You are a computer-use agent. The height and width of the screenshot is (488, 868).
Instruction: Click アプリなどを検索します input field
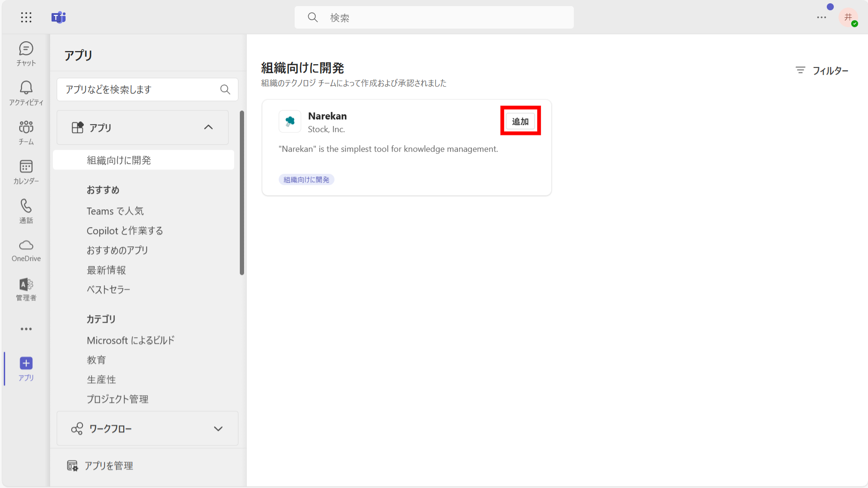148,89
